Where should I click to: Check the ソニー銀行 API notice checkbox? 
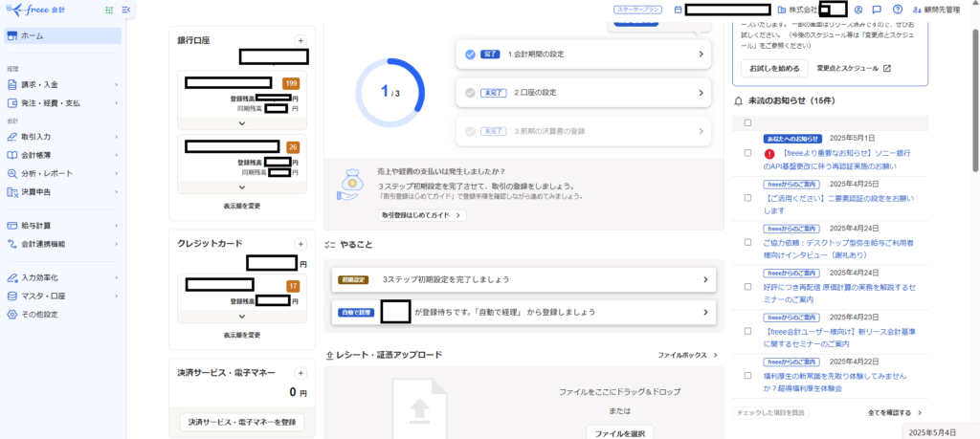[x=747, y=153]
